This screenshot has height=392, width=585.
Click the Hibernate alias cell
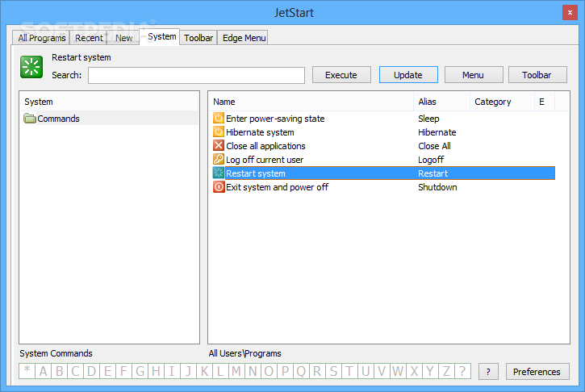click(x=437, y=132)
